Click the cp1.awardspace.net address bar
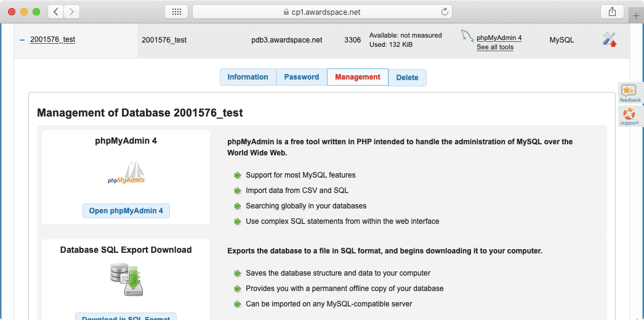The image size is (644, 320). pyautogui.click(x=322, y=12)
